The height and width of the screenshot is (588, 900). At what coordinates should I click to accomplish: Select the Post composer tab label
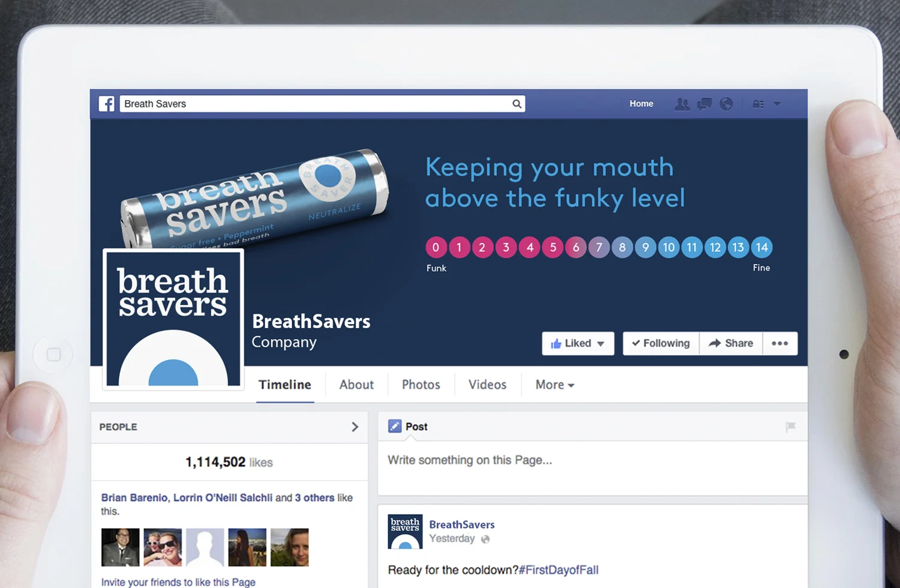tap(416, 427)
